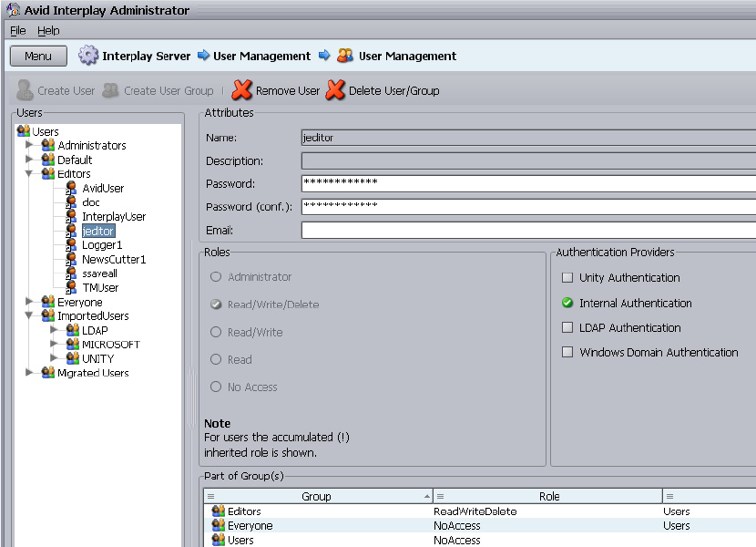This screenshot has width=756, height=547.
Task: Click the doc user icon
Action: [71, 201]
